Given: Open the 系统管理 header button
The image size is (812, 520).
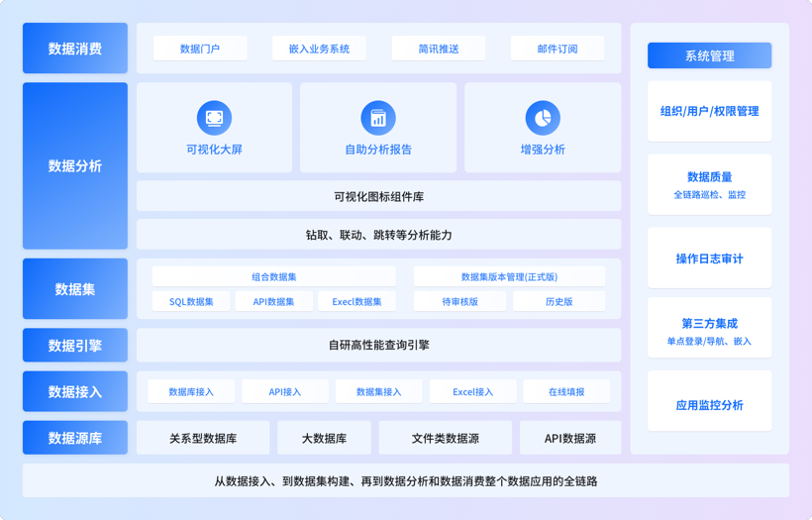Looking at the screenshot, I should pos(709,55).
